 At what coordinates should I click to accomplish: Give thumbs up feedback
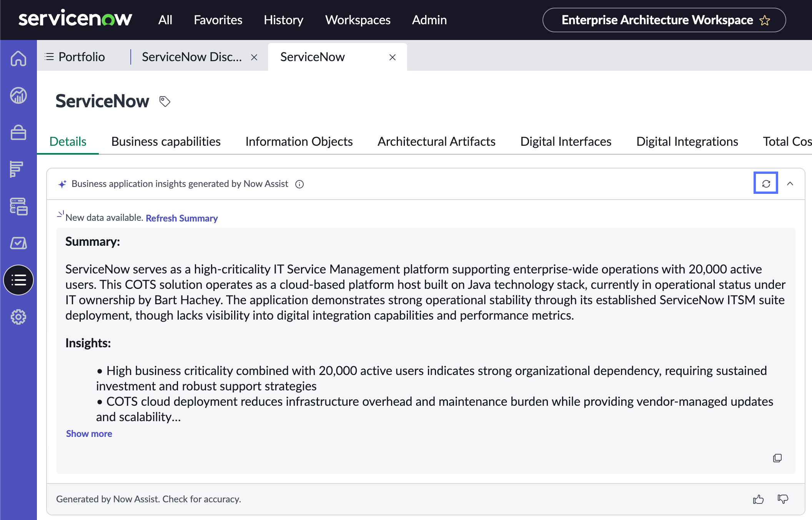point(759,499)
